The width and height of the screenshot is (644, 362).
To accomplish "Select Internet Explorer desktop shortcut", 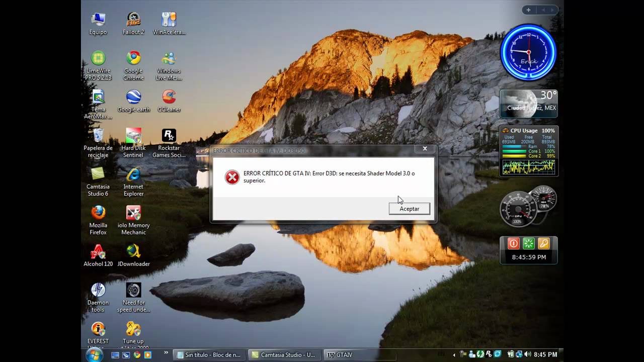I will tap(133, 182).
